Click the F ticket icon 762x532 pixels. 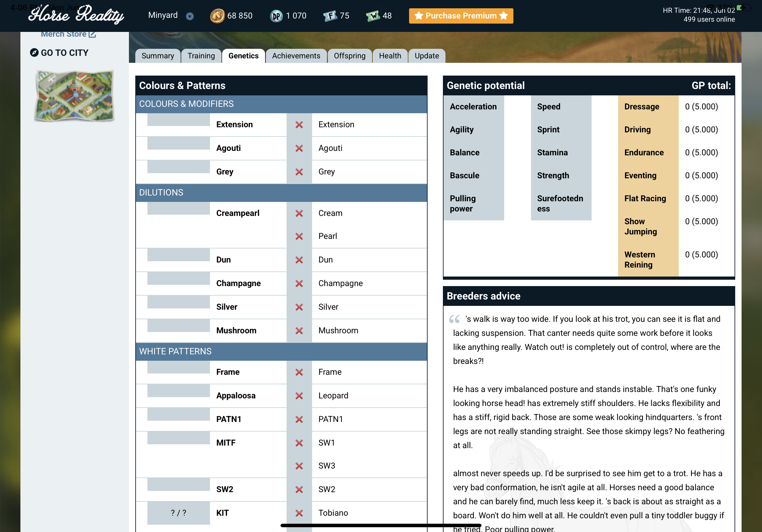[330, 16]
